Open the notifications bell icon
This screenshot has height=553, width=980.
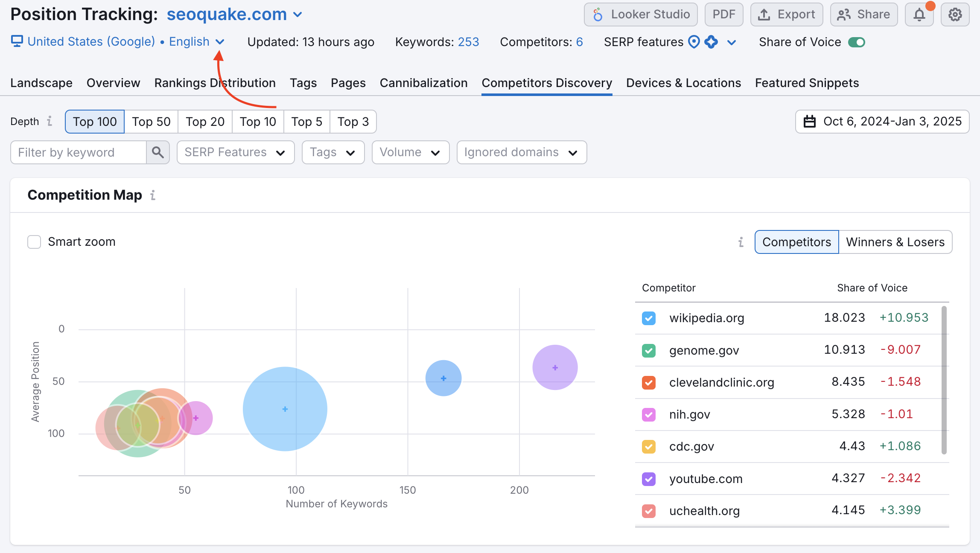(x=919, y=14)
